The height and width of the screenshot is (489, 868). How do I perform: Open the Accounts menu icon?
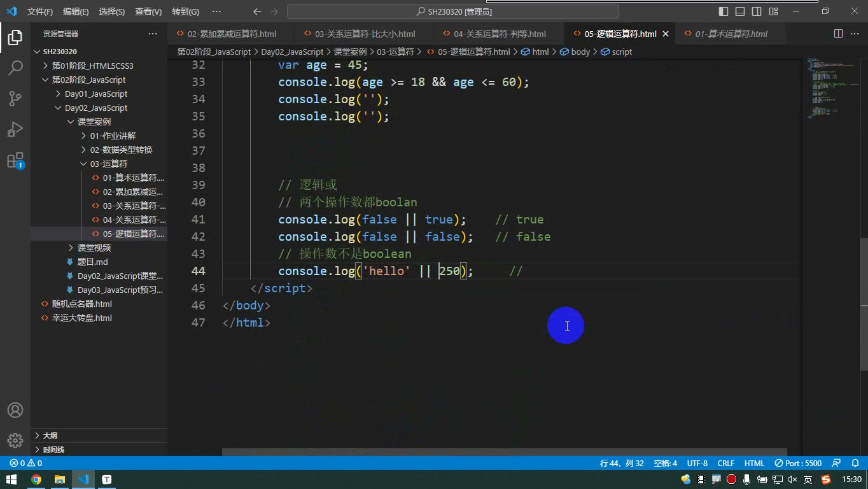pyautogui.click(x=15, y=410)
